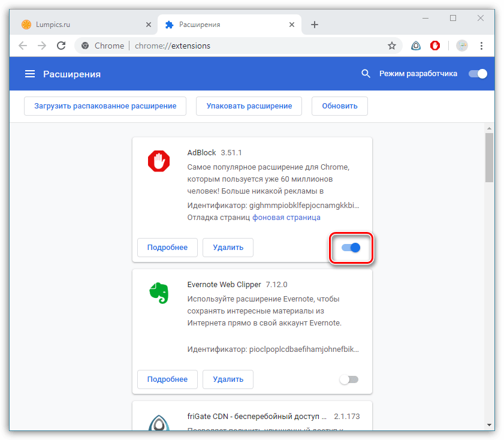
Task: Click Упаковать расширение button
Action: pyautogui.click(x=249, y=106)
